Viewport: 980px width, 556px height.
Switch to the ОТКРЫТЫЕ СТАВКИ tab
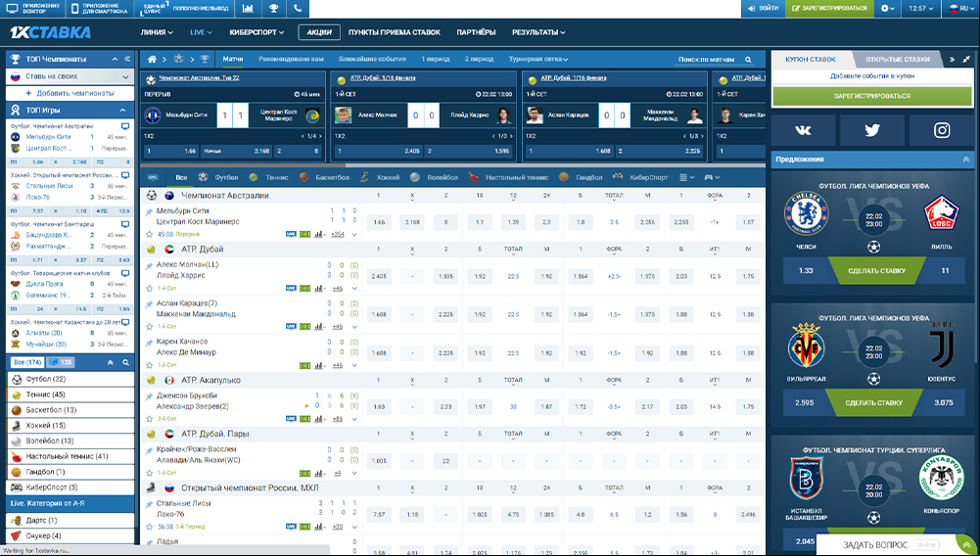[x=898, y=60]
